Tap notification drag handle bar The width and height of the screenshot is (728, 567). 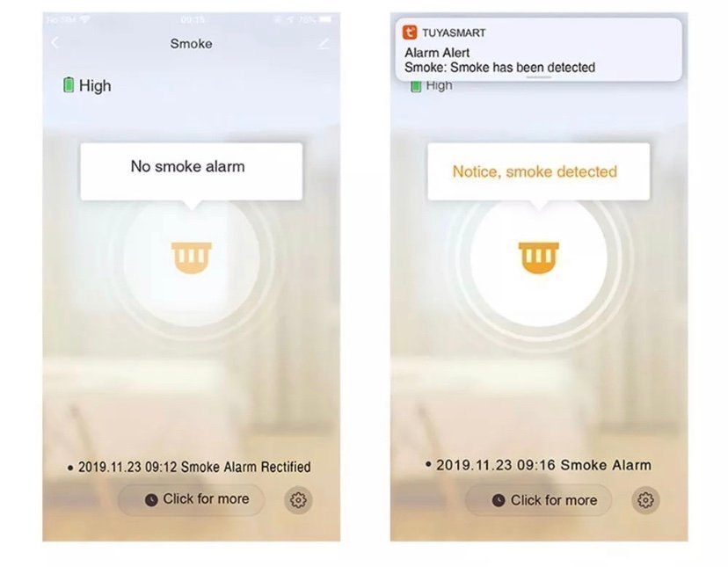coord(539,77)
